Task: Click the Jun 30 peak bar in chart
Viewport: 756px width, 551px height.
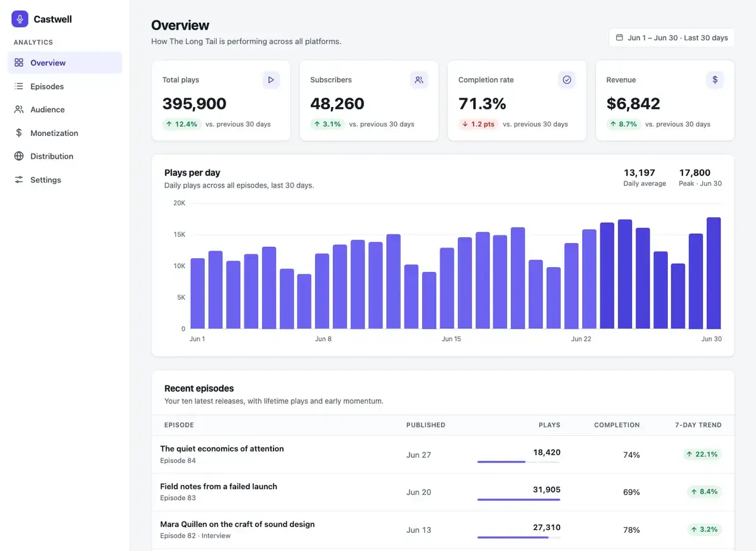Action: coord(714,273)
